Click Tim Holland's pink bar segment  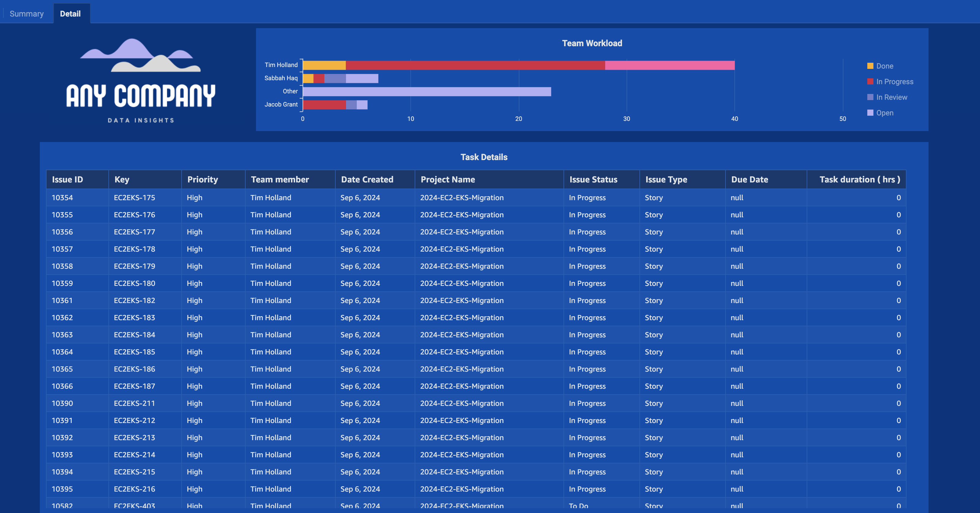669,66
